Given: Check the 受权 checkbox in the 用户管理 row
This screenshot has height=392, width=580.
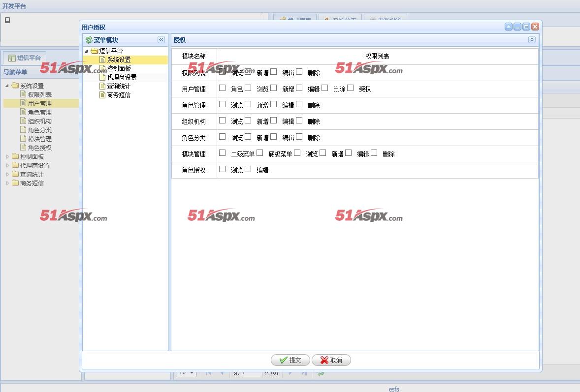Looking at the screenshot, I should pyautogui.click(x=351, y=88).
